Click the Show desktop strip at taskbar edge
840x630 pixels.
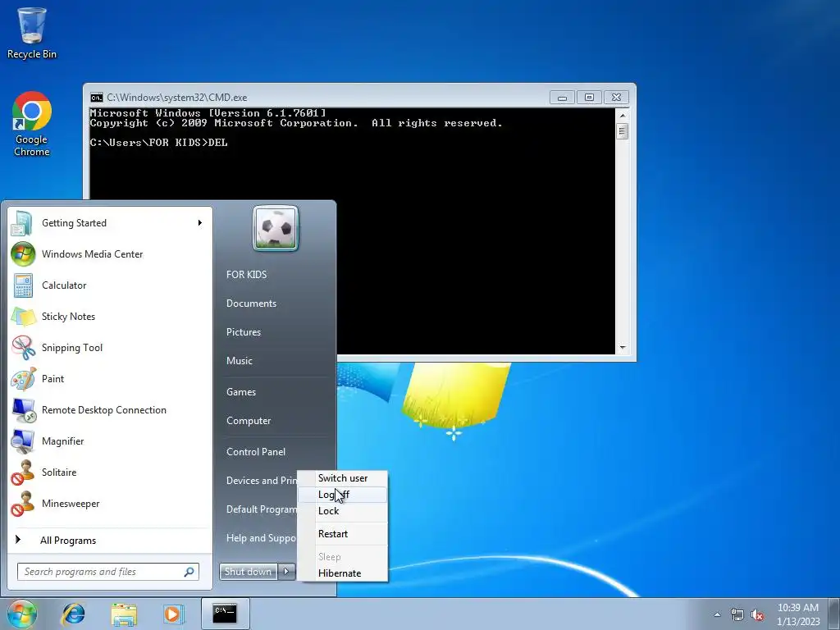click(834, 614)
